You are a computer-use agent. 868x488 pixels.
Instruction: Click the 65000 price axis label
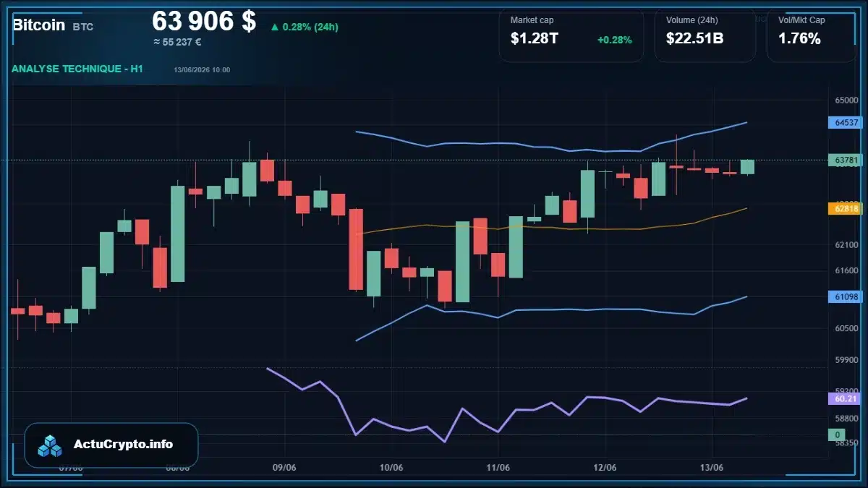coord(846,100)
